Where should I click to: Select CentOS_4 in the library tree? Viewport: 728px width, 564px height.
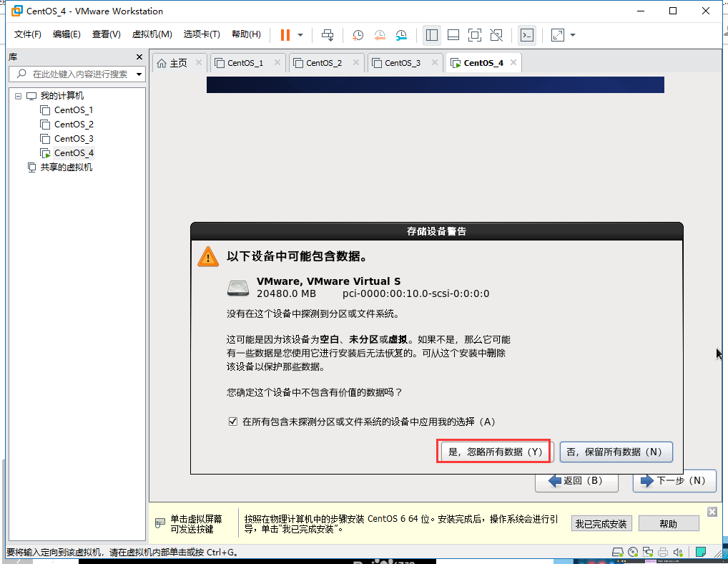[x=74, y=153]
